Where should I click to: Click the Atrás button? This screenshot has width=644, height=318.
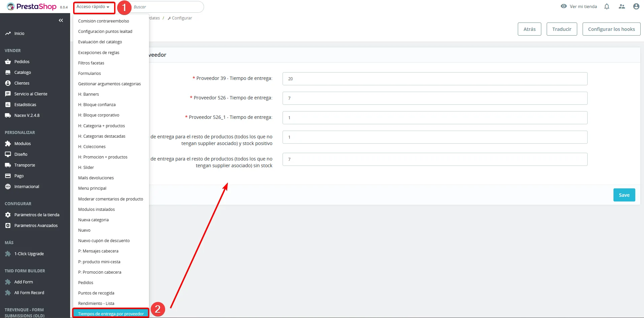coord(530,29)
